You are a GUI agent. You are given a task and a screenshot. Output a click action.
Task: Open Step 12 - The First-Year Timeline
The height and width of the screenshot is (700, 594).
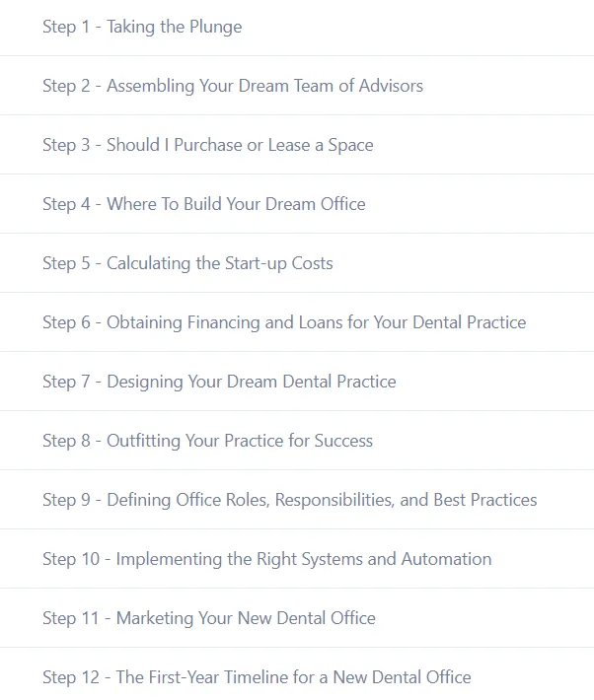point(257,677)
